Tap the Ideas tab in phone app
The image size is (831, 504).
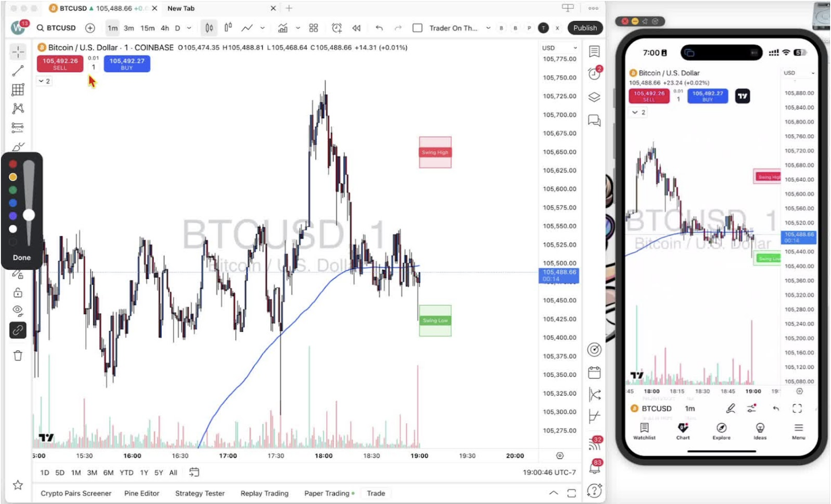pyautogui.click(x=760, y=431)
